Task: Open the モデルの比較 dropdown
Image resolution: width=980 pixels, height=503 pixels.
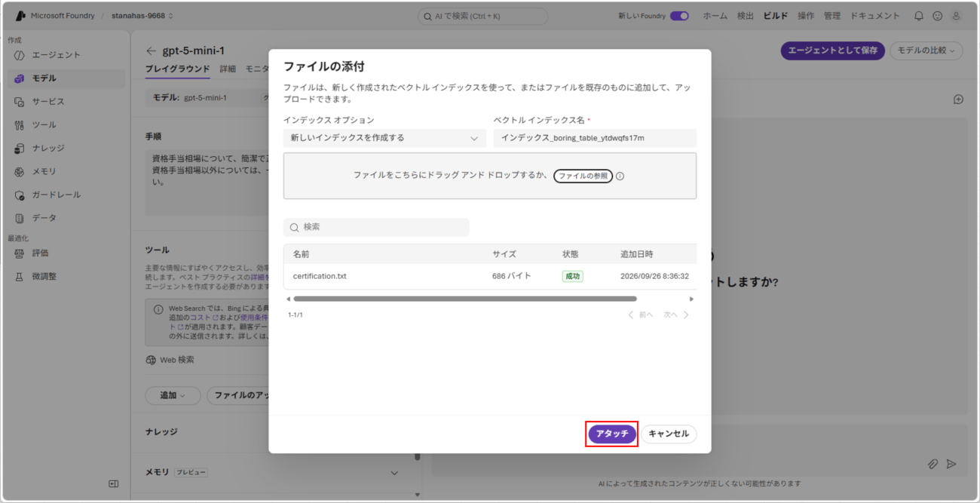Action: [x=926, y=51]
